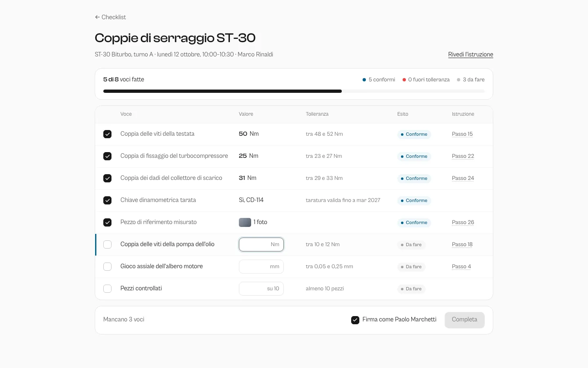Viewport: 588px width, 368px height.
Task: Click the 'Mancano 3 voci' status text
Action: (x=124, y=320)
